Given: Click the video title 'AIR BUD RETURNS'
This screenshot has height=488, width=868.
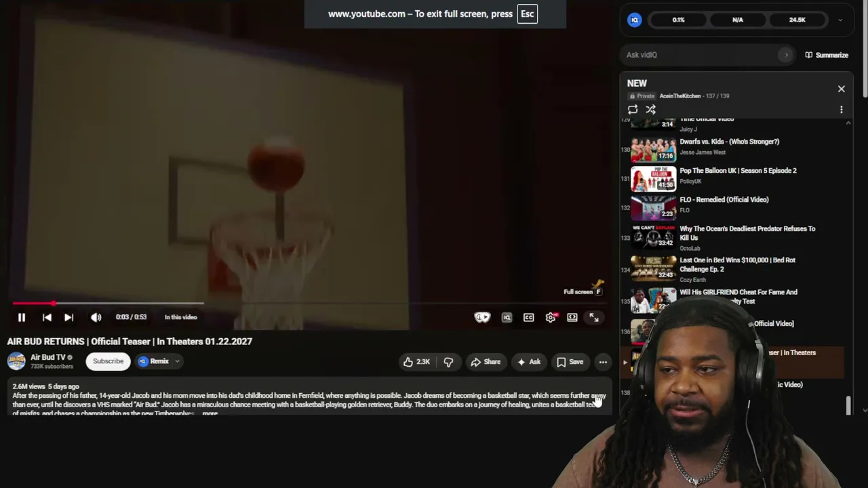Looking at the screenshot, I should (x=130, y=342).
